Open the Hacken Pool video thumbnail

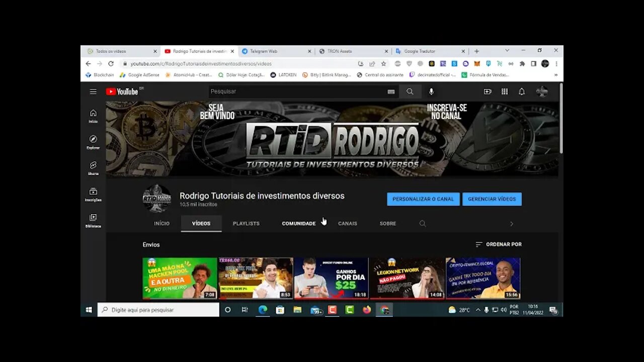[180, 278]
